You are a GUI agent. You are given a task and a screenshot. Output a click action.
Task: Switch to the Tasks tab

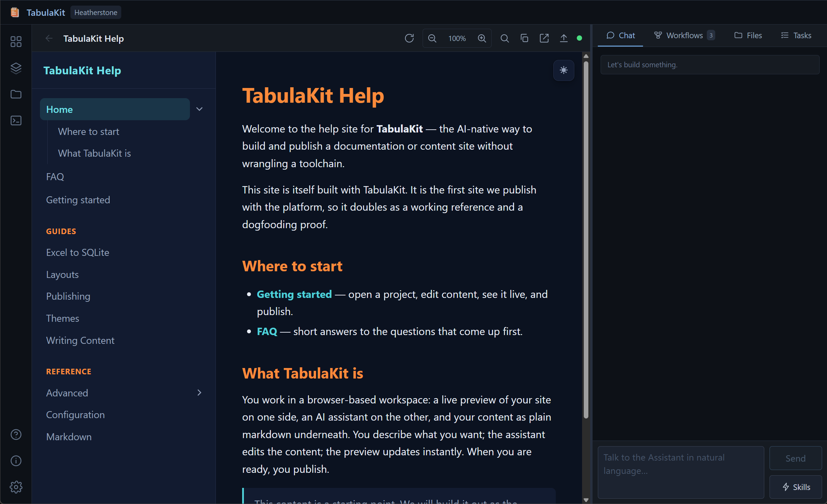tap(796, 35)
